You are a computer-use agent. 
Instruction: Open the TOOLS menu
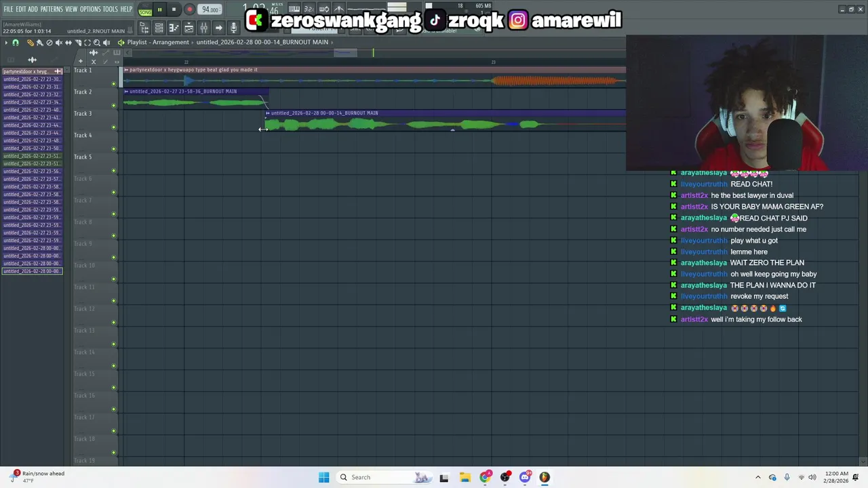coord(110,9)
